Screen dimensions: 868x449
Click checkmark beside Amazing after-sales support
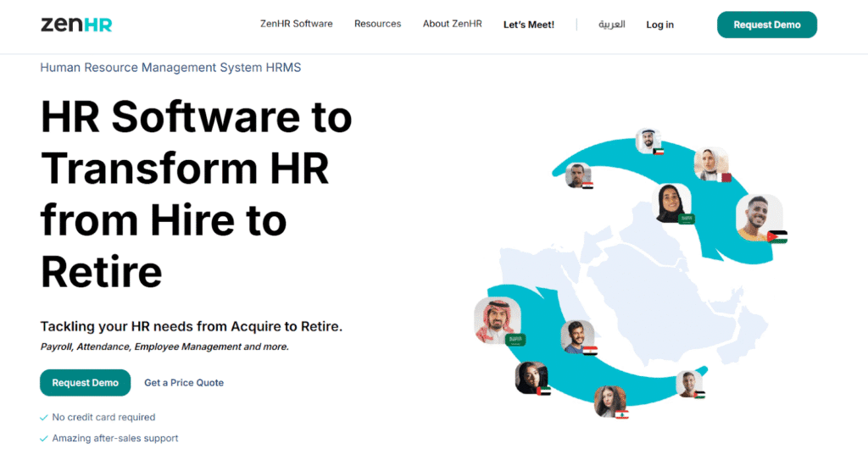[x=44, y=438]
